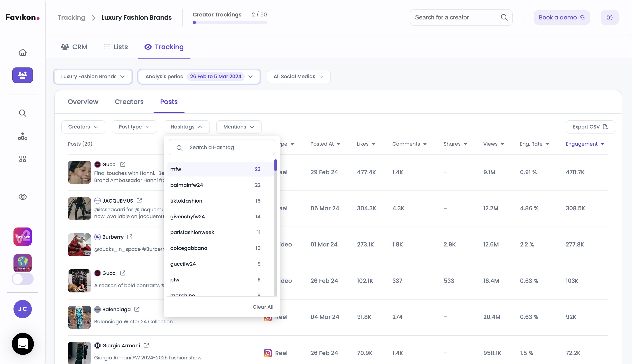Click the Export CSV button
The width and height of the screenshot is (632, 364).
590,127
